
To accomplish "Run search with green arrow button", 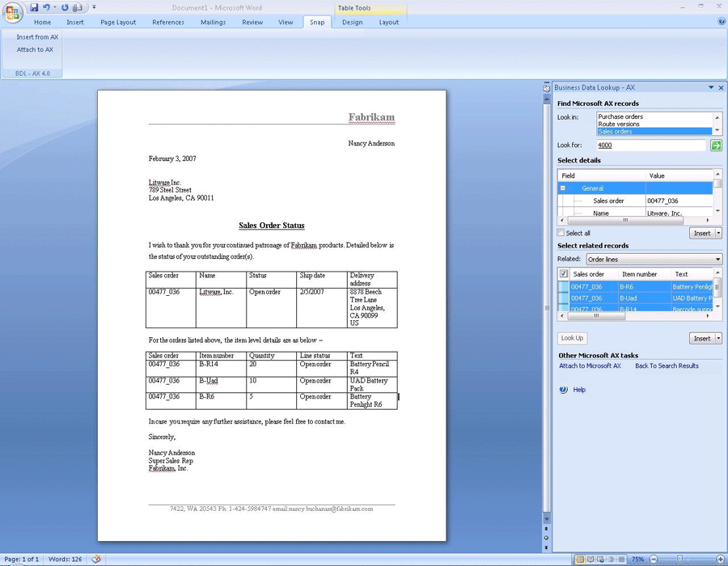I will (716, 146).
